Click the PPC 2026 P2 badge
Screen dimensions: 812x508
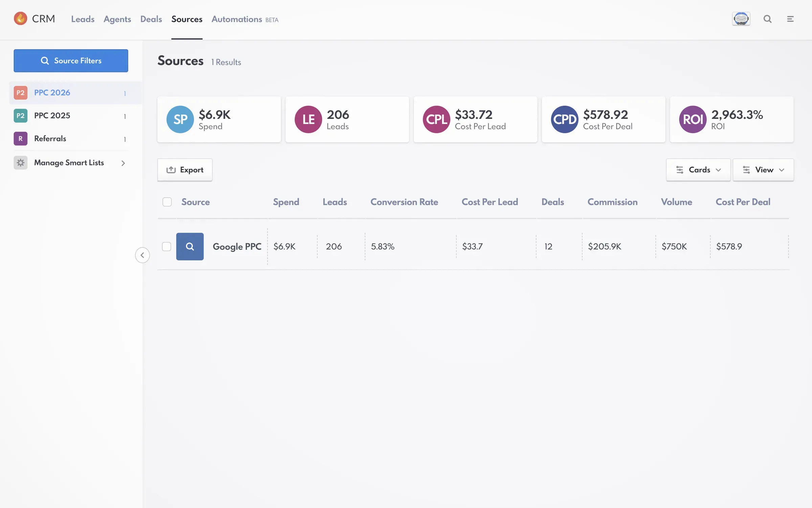(x=21, y=93)
